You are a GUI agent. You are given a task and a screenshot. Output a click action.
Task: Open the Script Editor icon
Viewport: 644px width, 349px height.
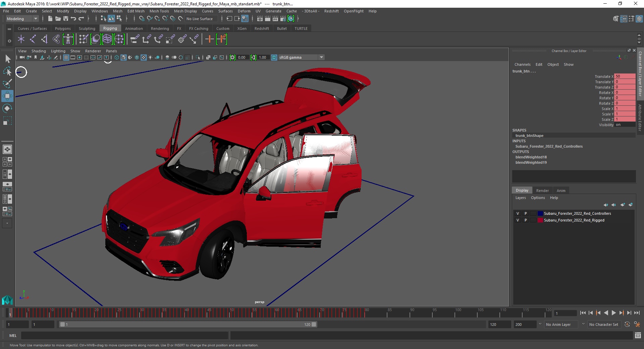(x=638, y=335)
